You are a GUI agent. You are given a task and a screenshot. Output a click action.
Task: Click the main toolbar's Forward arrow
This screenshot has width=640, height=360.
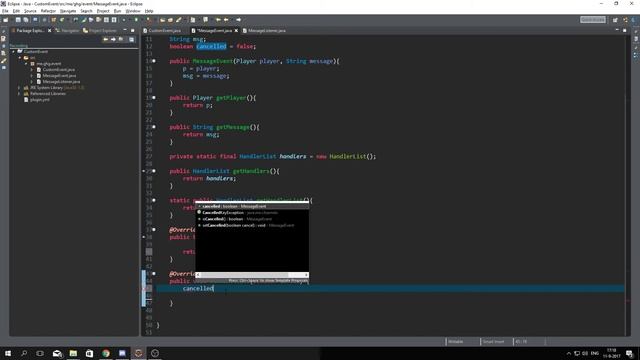pos(238,20)
